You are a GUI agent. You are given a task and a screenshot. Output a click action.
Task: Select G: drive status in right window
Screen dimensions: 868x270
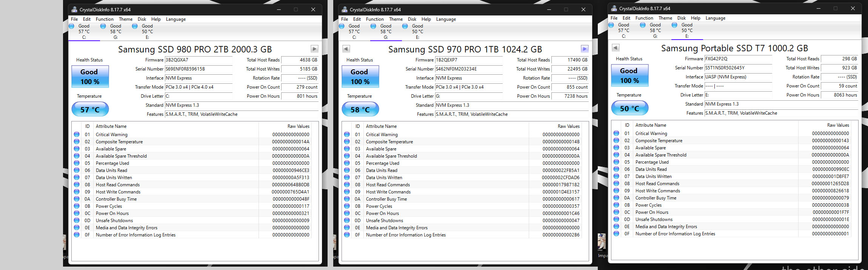coord(655,31)
